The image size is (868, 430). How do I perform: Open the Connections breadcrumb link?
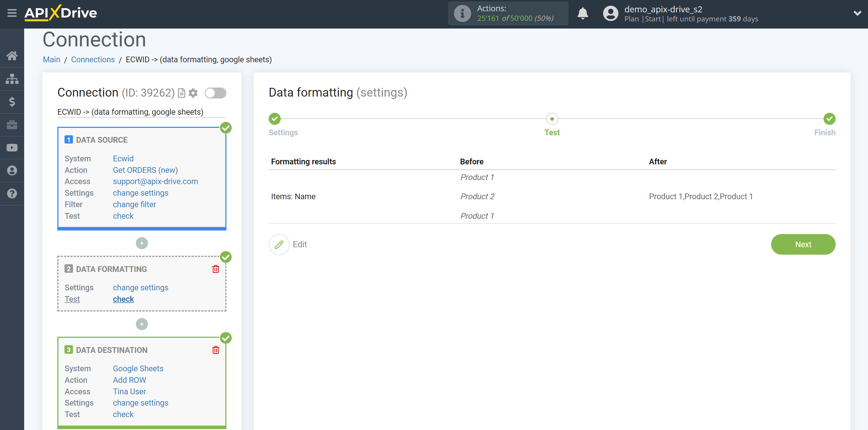click(93, 60)
